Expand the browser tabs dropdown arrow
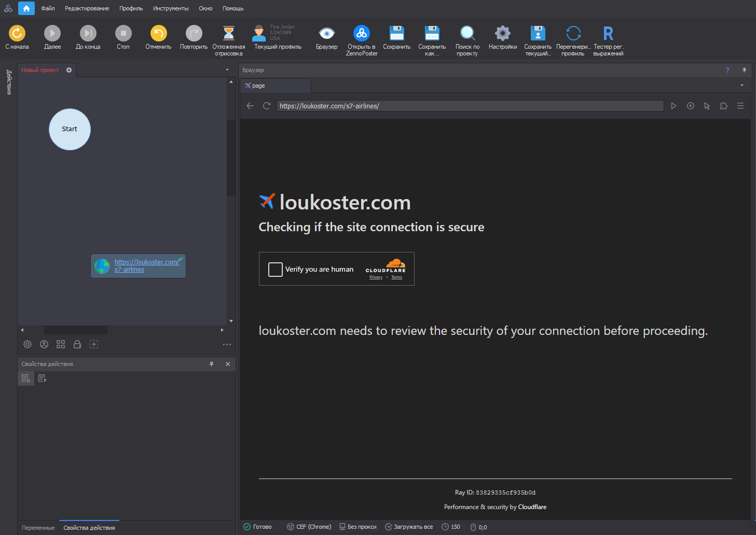This screenshot has height=535, width=756. (x=742, y=86)
